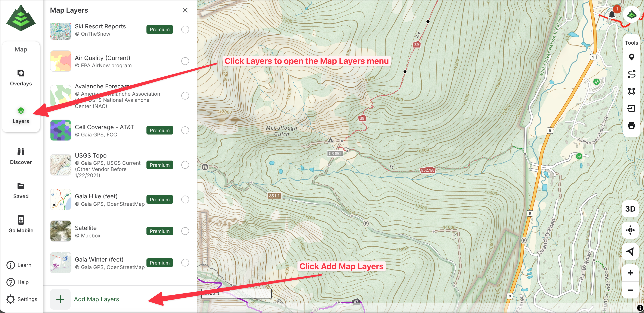Toggle 3D map view
644x313 pixels.
click(x=630, y=209)
